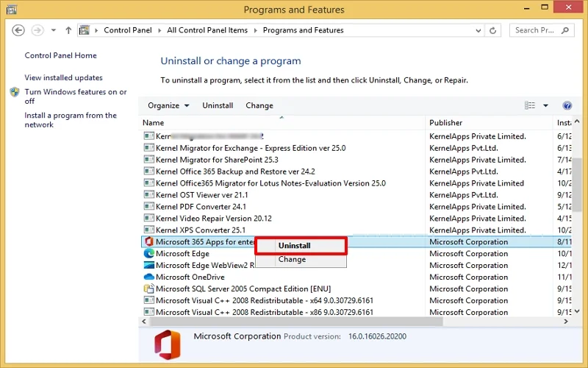This screenshot has width=588, height=368.
Task: Go up one level with the Up arrow
Action: coord(68,30)
